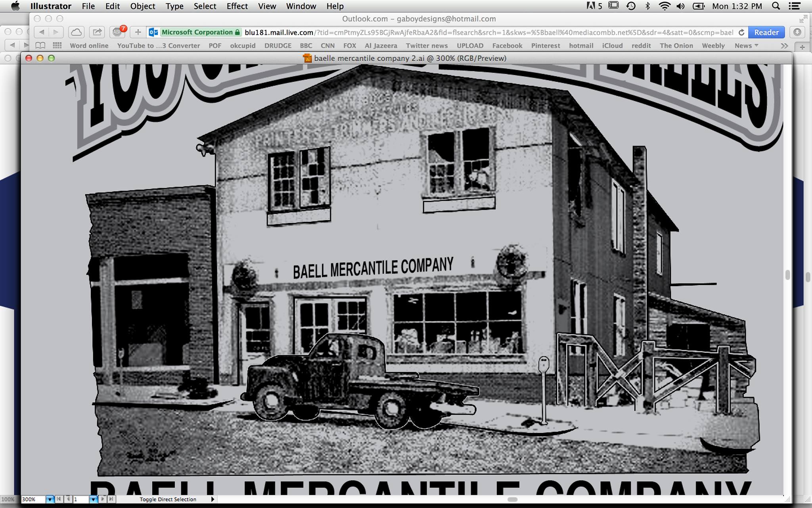Image resolution: width=812 pixels, height=508 pixels.
Task: Go to the first artboard
Action: (59, 499)
